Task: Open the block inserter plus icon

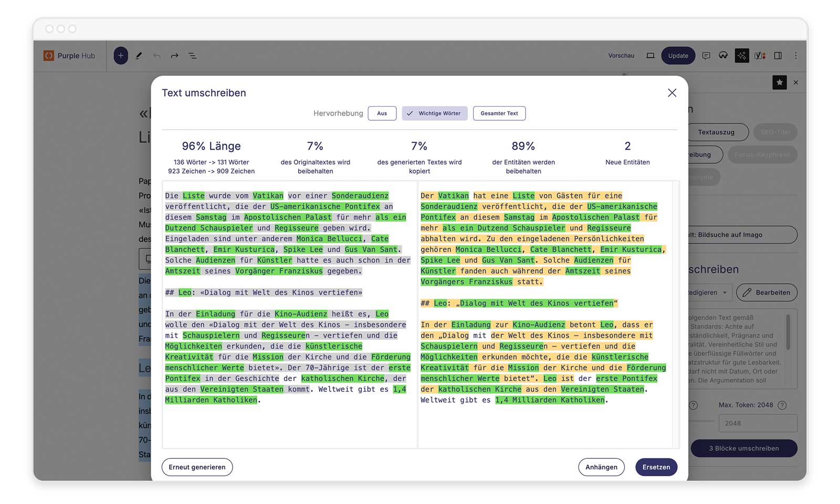Action: [x=121, y=56]
